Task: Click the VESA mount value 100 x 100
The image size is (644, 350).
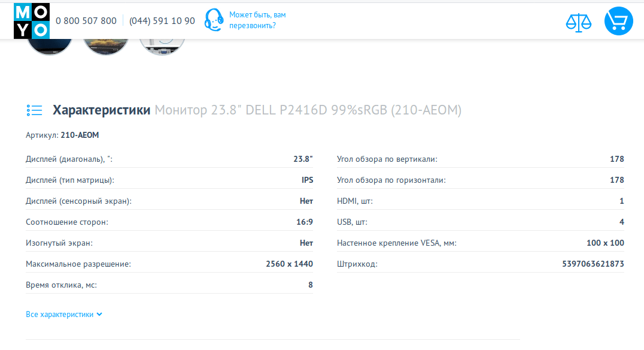Action: point(605,243)
